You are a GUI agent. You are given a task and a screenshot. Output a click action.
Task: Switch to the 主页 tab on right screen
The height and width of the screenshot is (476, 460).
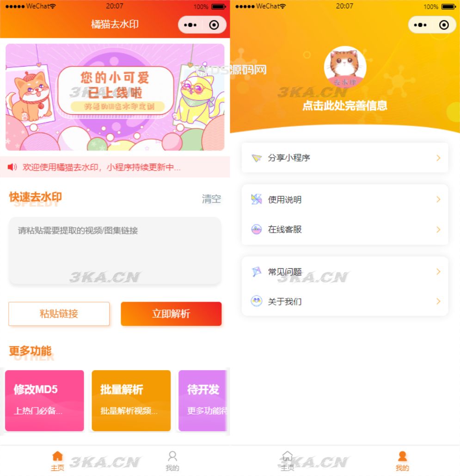tap(288, 461)
